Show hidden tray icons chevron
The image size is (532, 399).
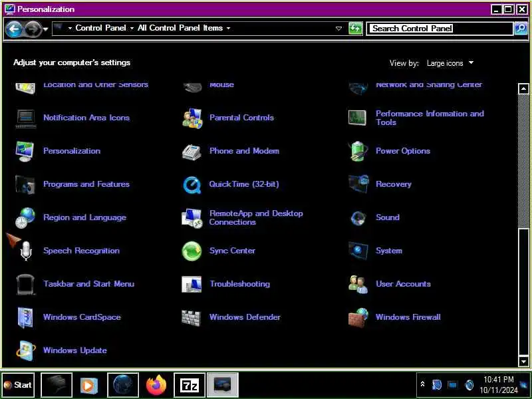[422, 384]
